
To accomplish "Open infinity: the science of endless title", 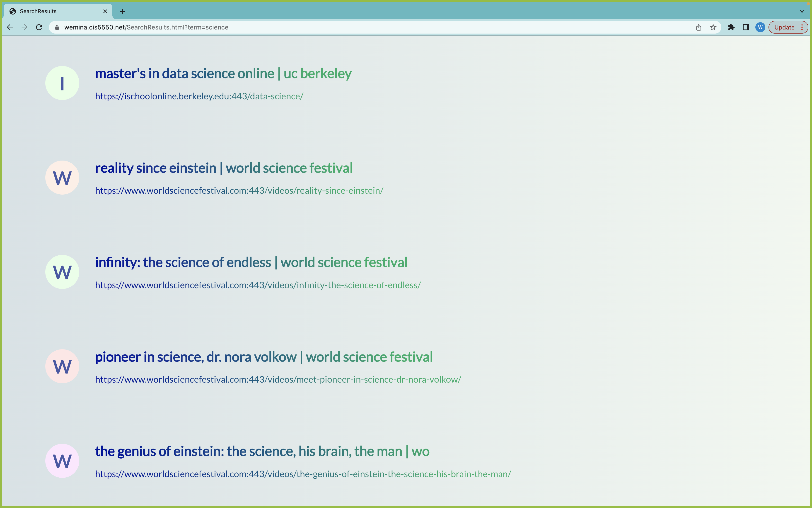I will [x=251, y=262].
